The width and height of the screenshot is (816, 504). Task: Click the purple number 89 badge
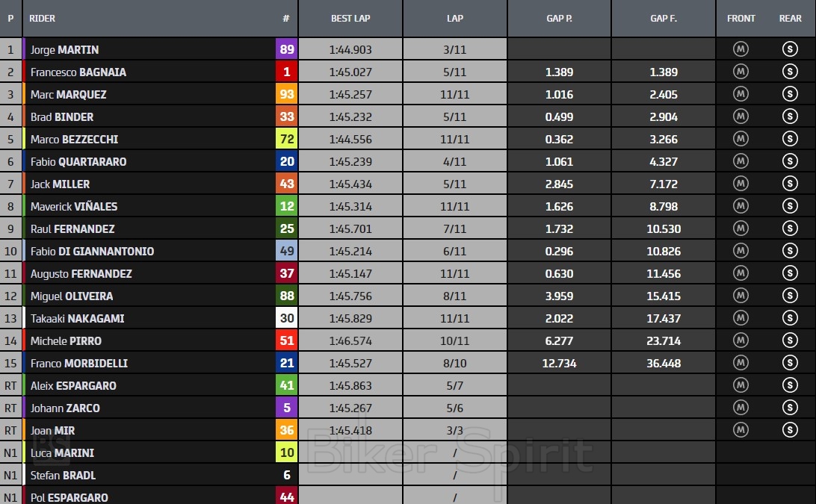coord(287,50)
